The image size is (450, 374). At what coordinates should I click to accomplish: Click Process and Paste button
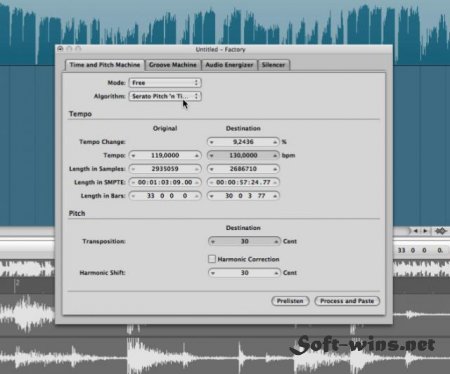click(x=347, y=301)
